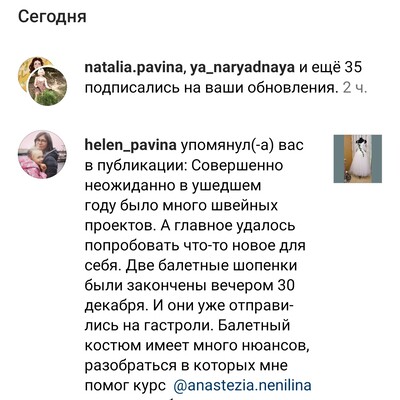This screenshot has height=400, width=400.
Task: Tap the 'были закончены вечером 30' line
Action: (190, 286)
